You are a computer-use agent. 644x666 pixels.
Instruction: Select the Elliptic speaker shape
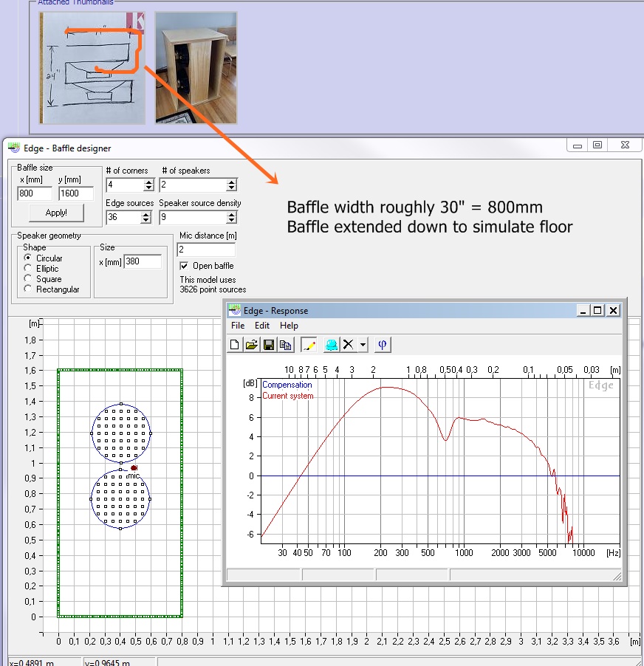[28, 268]
